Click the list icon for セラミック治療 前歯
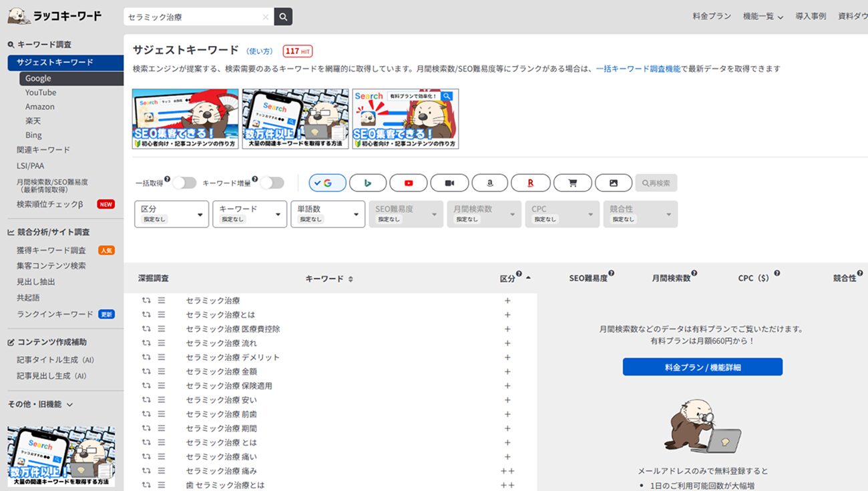This screenshot has width=868, height=491. [162, 414]
